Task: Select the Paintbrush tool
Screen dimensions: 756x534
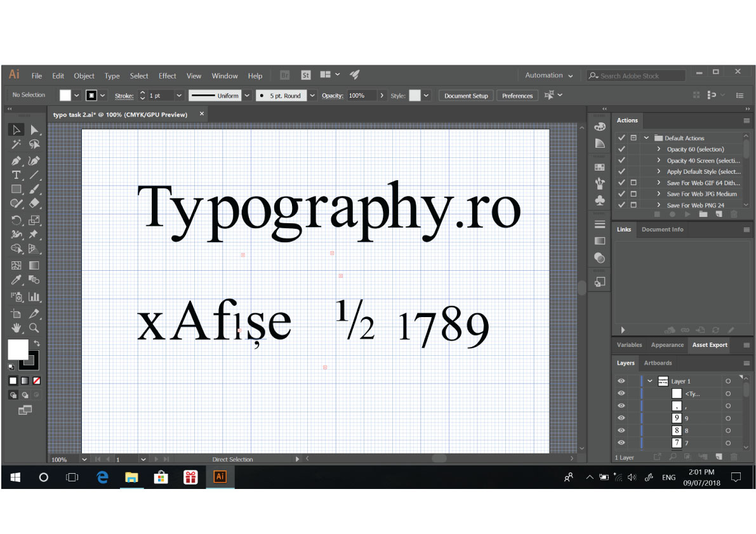Action: [34, 190]
